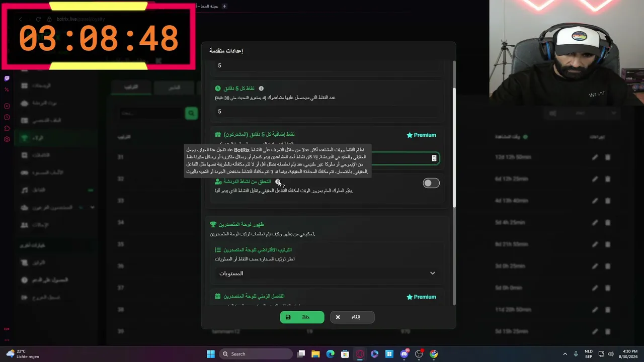Click the green-outlined subscriber points input field
The width and height of the screenshot is (644, 362).
405,158
